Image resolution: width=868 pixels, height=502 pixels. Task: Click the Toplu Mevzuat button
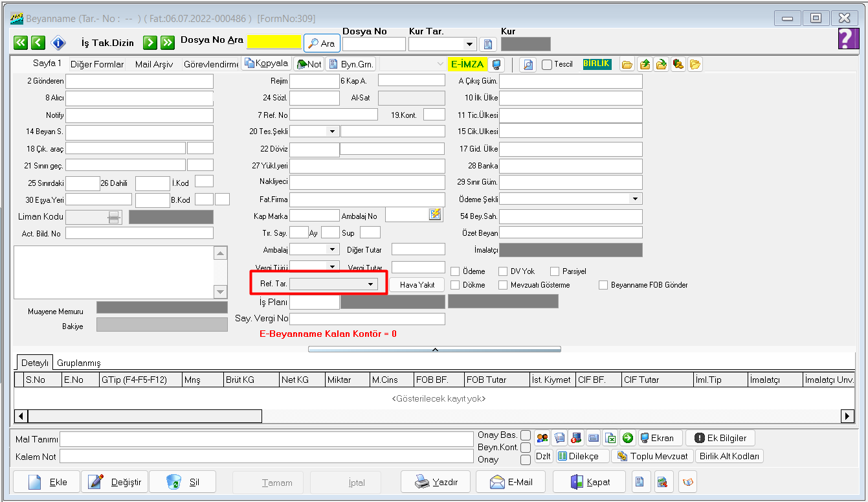tap(653, 456)
